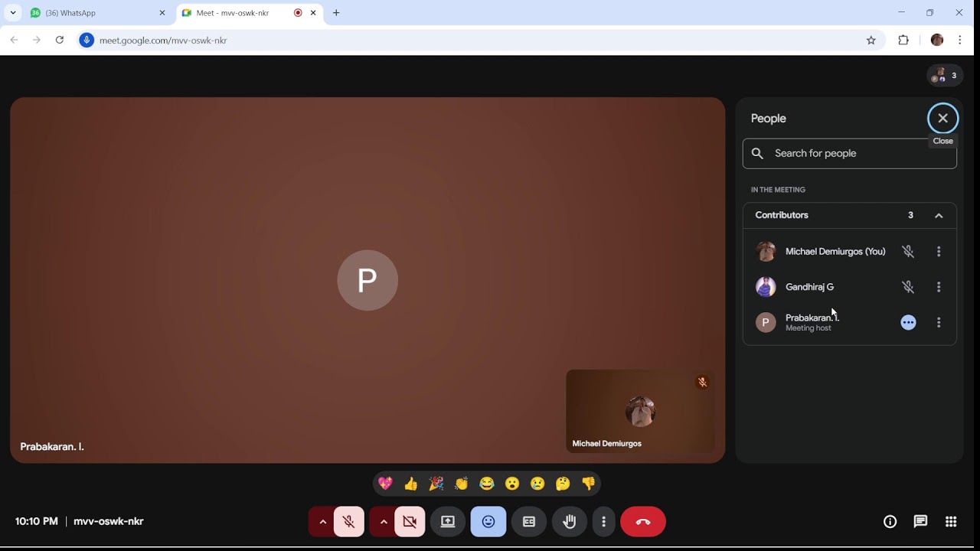Click the address bar URL
Viewport: 980px width, 551px height.
pyautogui.click(x=163, y=41)
